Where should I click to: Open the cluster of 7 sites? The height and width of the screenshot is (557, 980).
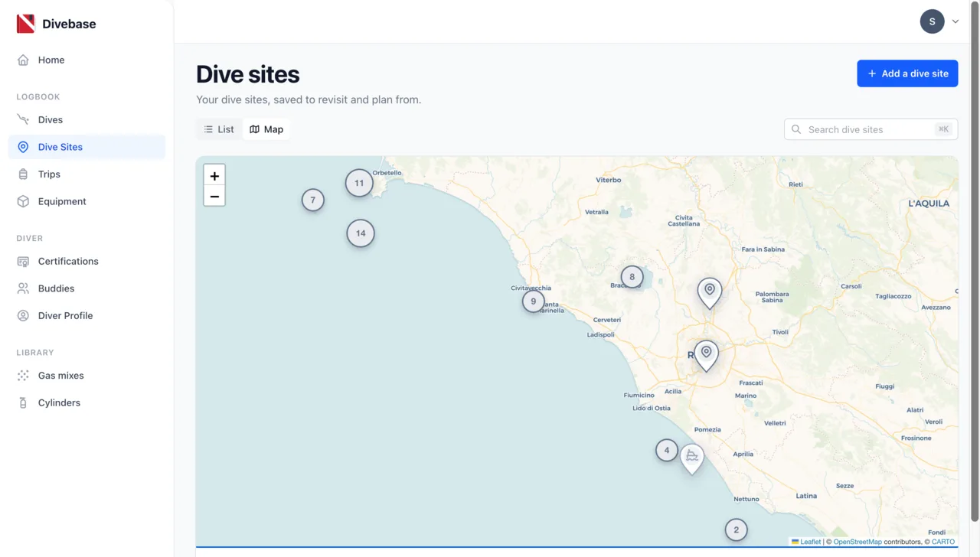click(x=312, y=200)
